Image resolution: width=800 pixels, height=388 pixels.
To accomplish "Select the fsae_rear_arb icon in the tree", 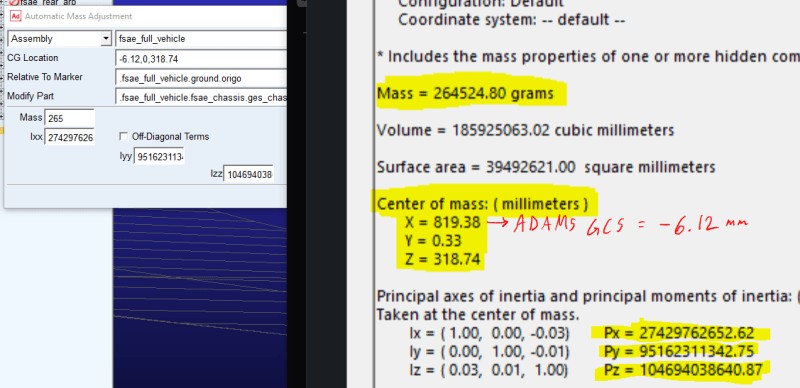I will tap(14, 3).
